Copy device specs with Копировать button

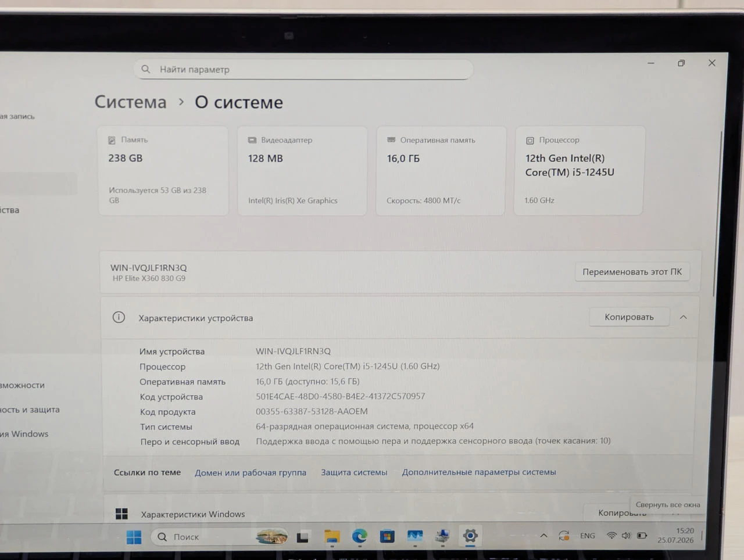(x=629, y=317)
